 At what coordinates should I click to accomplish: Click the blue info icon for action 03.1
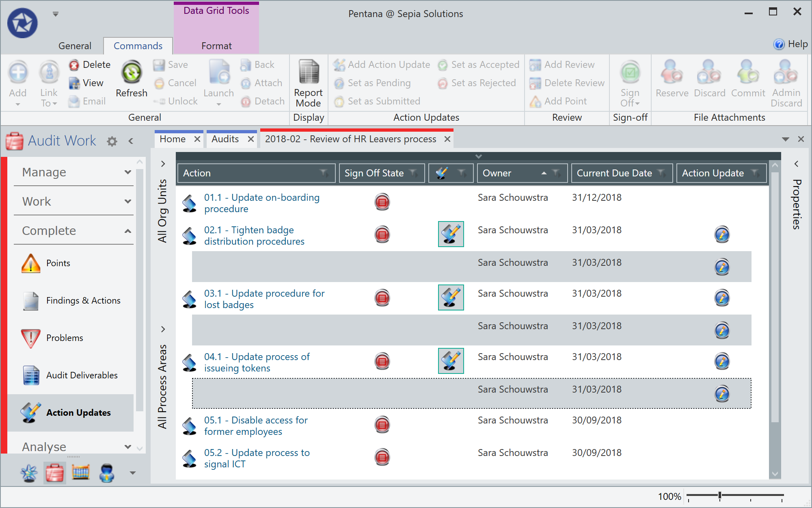[x=722, y=297]
